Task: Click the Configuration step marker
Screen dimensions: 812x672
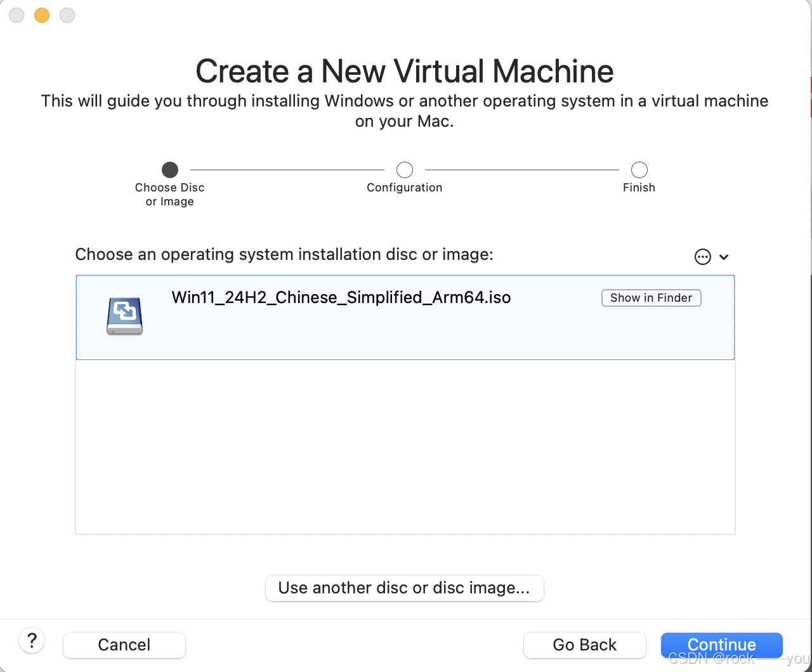Action: (405, 170)
